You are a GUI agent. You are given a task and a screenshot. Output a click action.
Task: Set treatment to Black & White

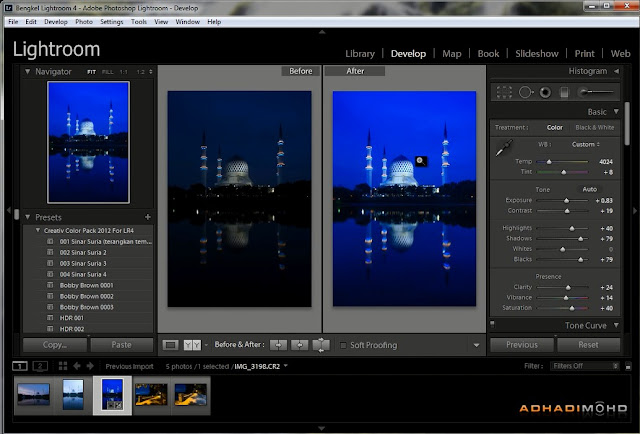tap(595, 127)
